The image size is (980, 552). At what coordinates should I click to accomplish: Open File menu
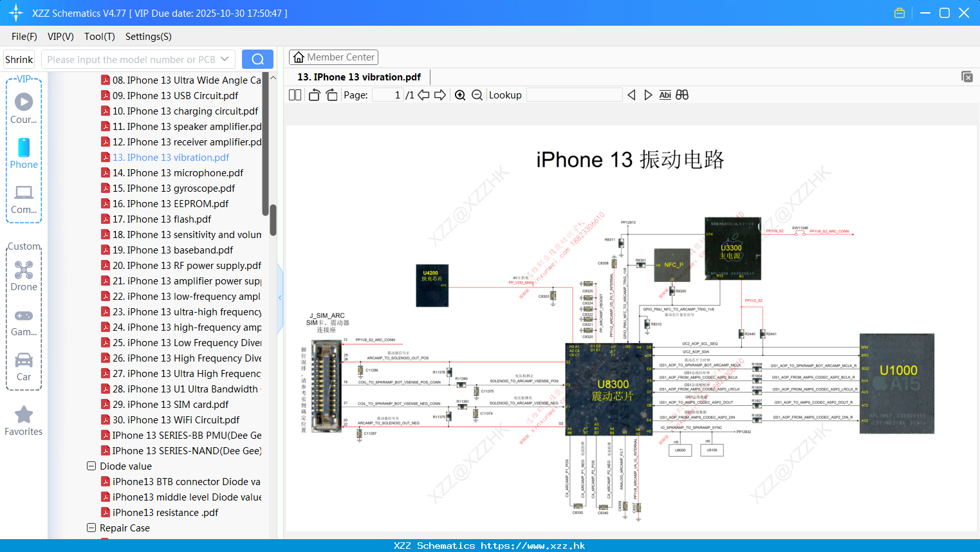coord(24,37)
